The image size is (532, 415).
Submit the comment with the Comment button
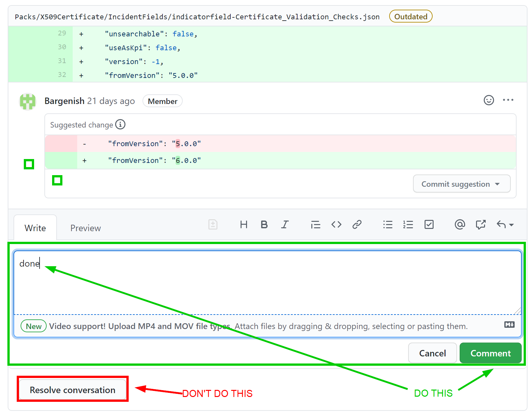pyautogui.click(x=490, y=353)
